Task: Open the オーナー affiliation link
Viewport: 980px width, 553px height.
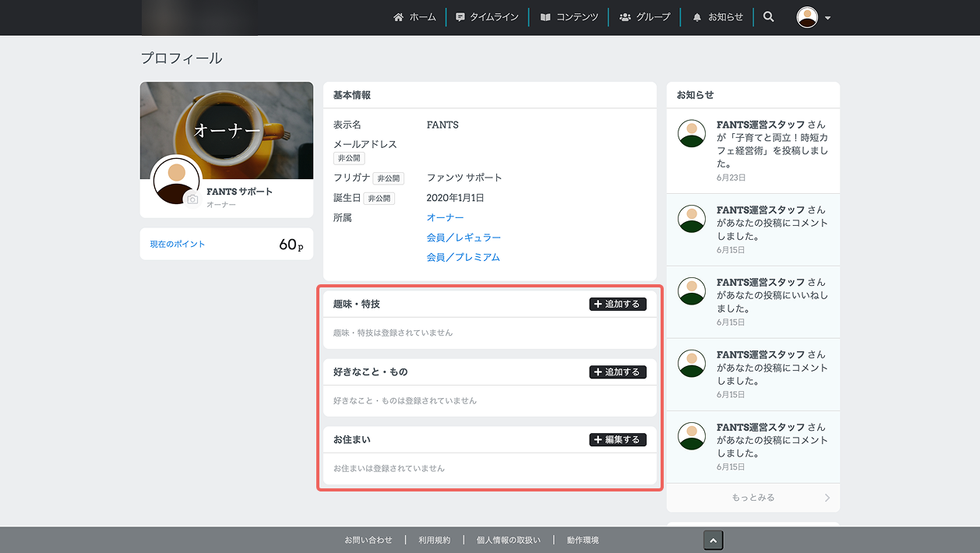Action: point(445,217)
